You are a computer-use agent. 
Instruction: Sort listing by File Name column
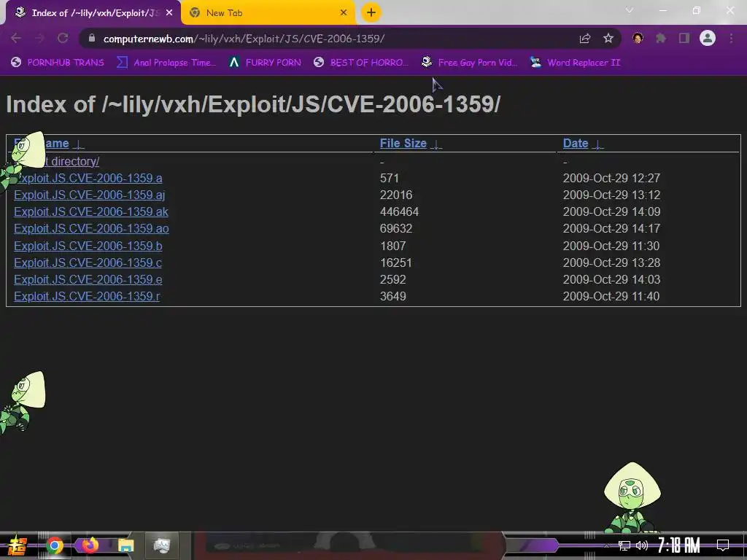[x=42, y=144]
